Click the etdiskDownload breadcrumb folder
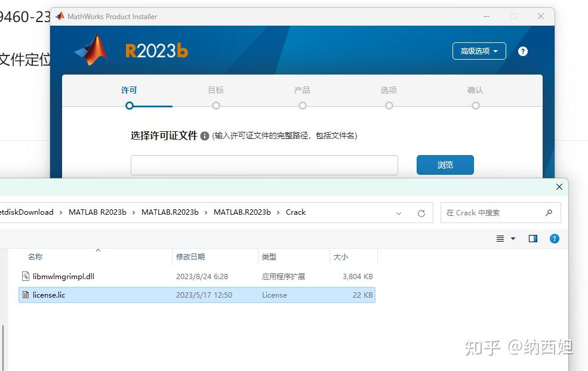588x371 pixels. 27,212
